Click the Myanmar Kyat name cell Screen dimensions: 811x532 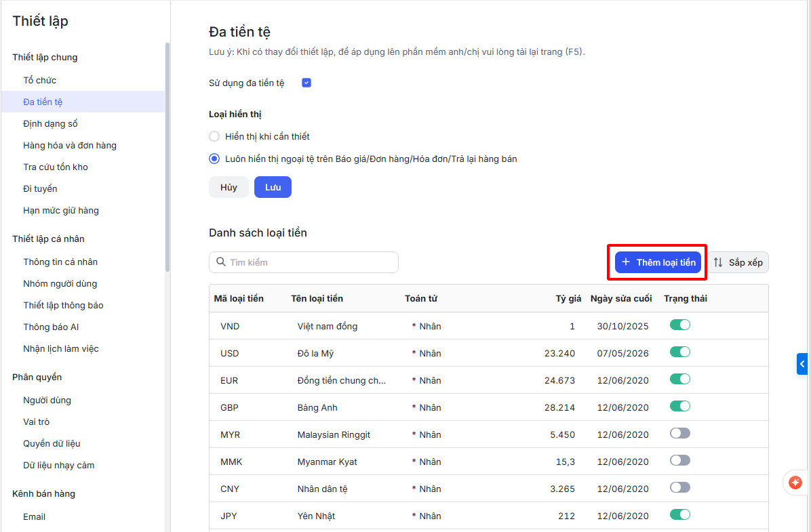click(x=327, y=462)
